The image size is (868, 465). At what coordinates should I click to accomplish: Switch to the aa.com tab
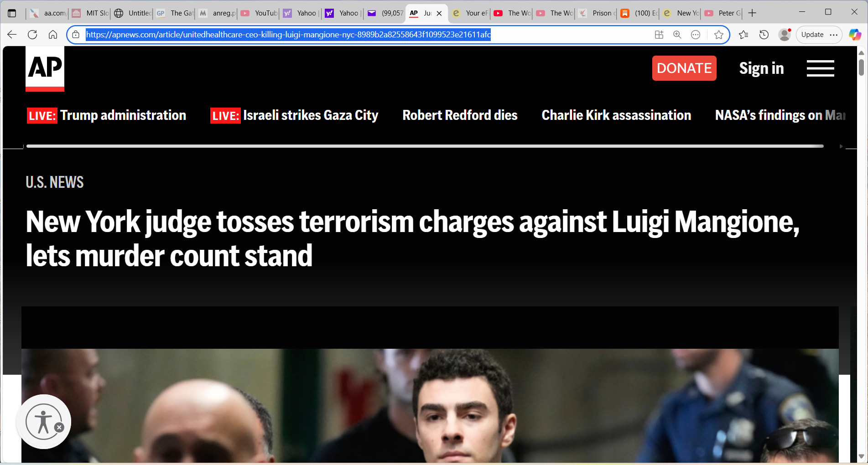click(x=47, y=13)
